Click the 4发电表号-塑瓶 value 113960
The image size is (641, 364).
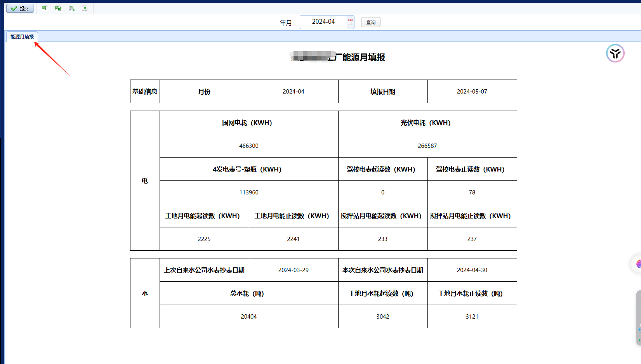(249, 192)
